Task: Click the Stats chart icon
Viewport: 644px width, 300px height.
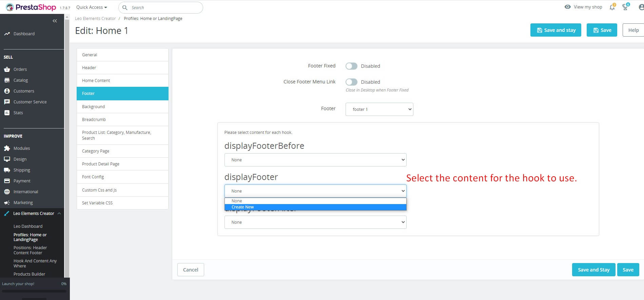Action: coord(7,113)
